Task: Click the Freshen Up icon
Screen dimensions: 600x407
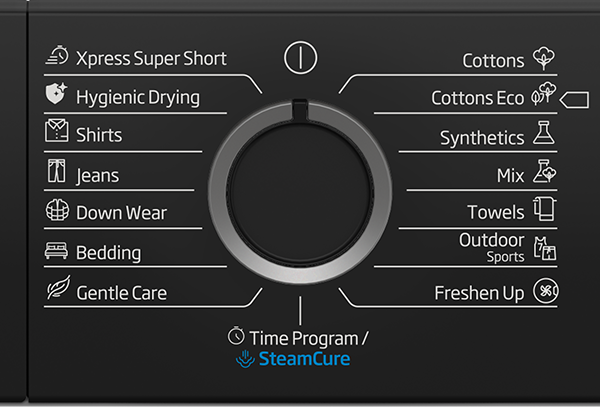Action: (x=544, y=292)
